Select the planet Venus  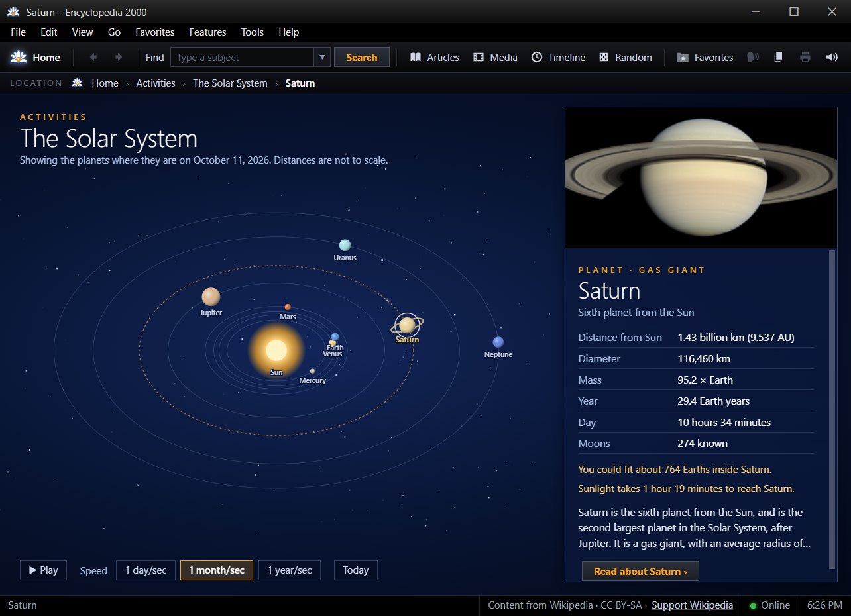click(x=332, y=344)
